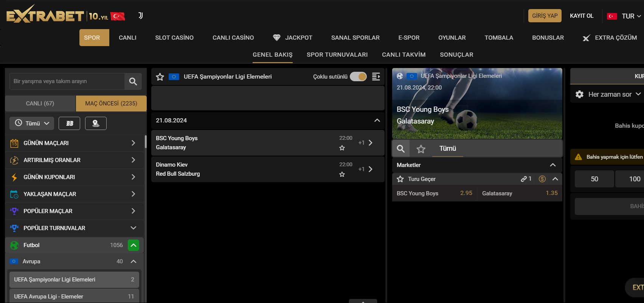Favorite the BSC Young Boys match
The height and width of the screenshot is (303, 644).
coord(342,148)
